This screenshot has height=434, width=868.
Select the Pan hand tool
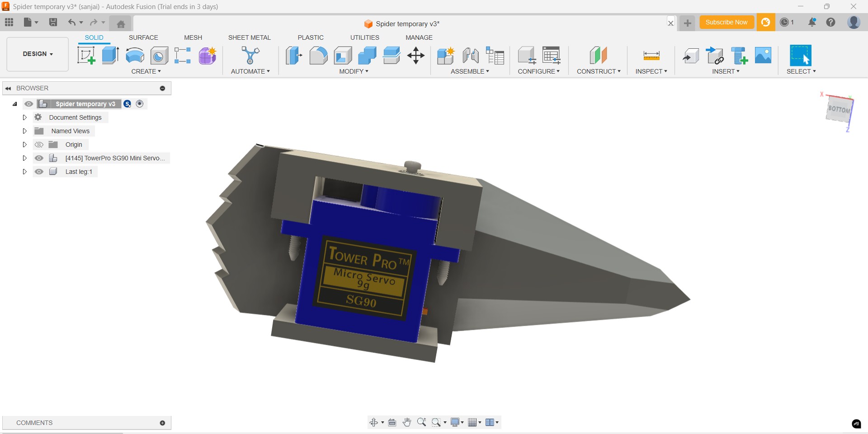(407, 422)
